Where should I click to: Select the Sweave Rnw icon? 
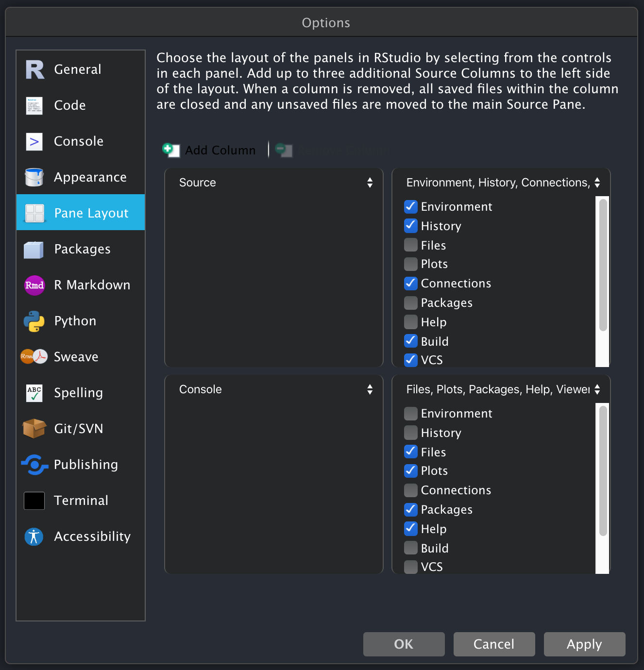pyautogui.click(x=34, y=356)
